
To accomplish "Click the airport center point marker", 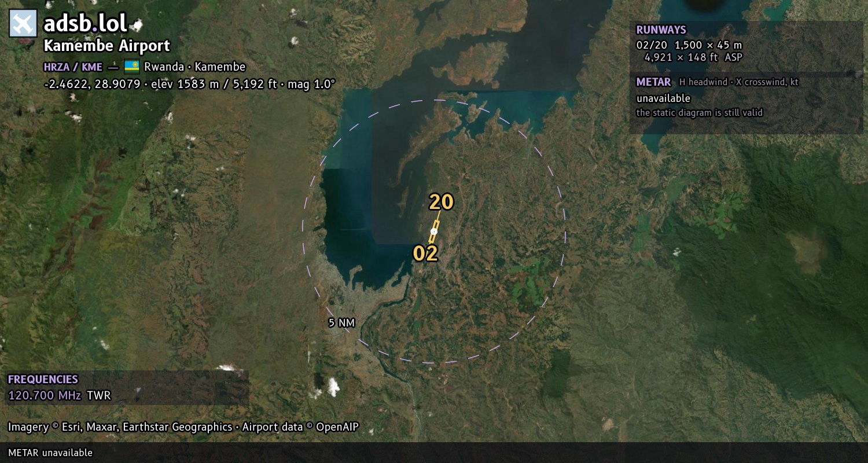I will point(434,231).
